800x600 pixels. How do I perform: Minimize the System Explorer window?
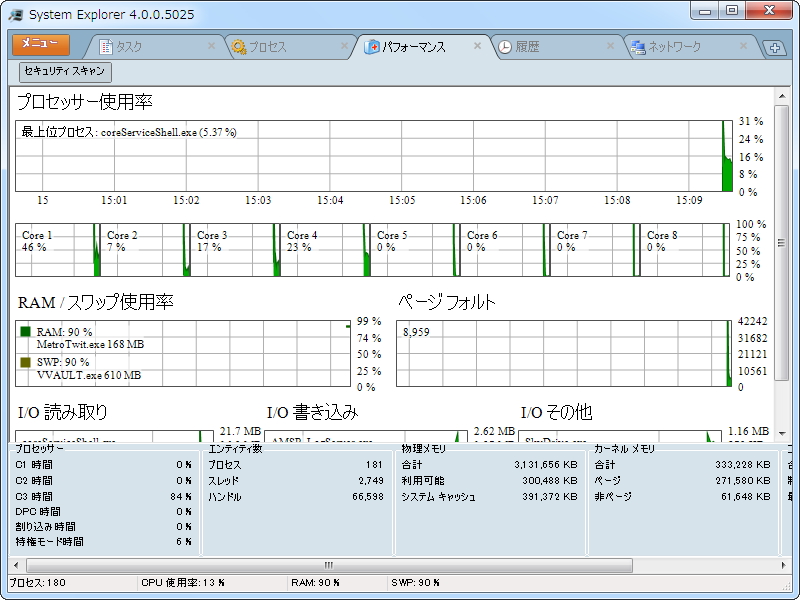(705, 10)
